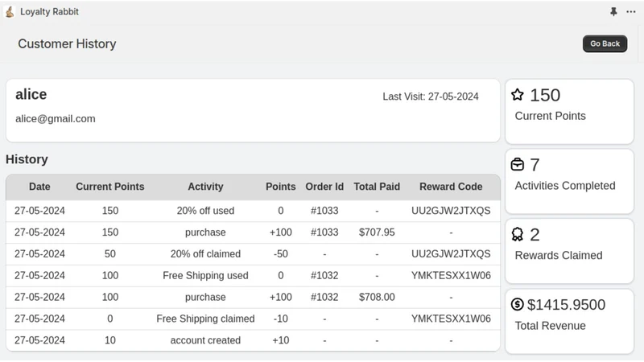The image size is (644, 362).
Task: Click the ribbon badge icon beside Rewards Claimed
Action: coord(518,234)
